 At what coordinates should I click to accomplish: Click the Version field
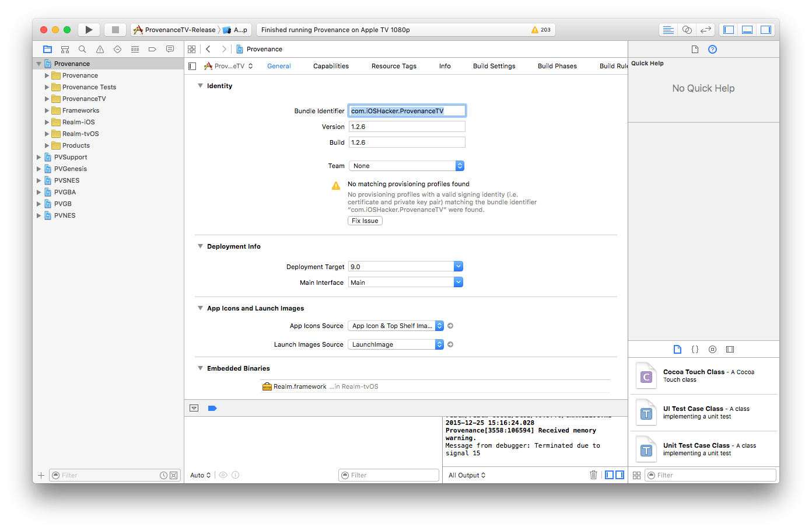click(407, 127)
